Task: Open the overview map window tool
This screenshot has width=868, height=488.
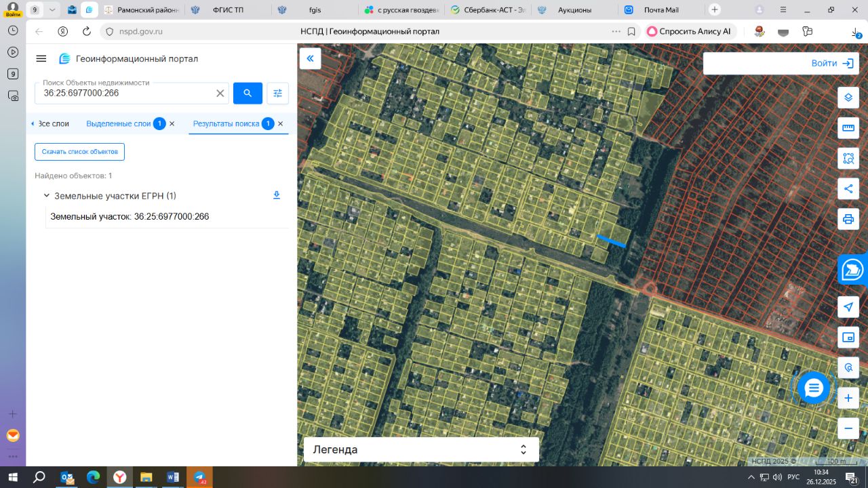Action: (848, 338)
